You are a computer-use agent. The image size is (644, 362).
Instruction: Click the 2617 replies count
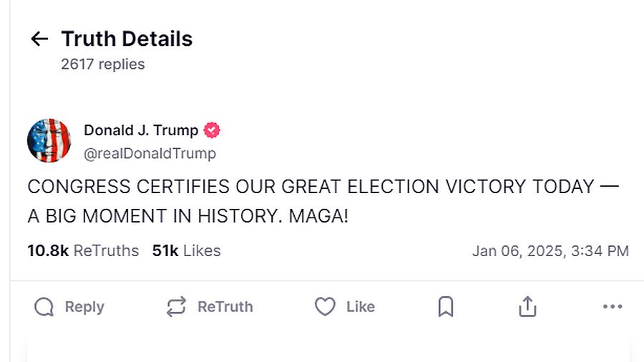click(103, 64)
